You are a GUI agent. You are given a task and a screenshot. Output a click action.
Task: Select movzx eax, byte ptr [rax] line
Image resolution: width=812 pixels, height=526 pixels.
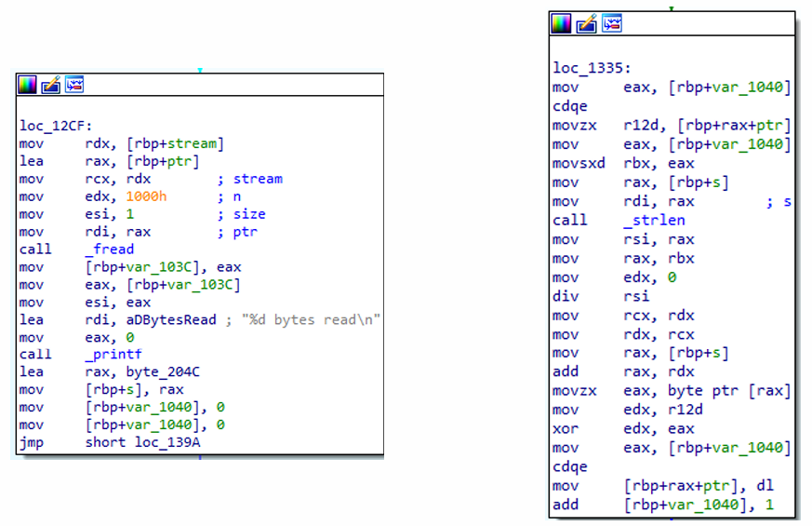(x=672, y=390)
